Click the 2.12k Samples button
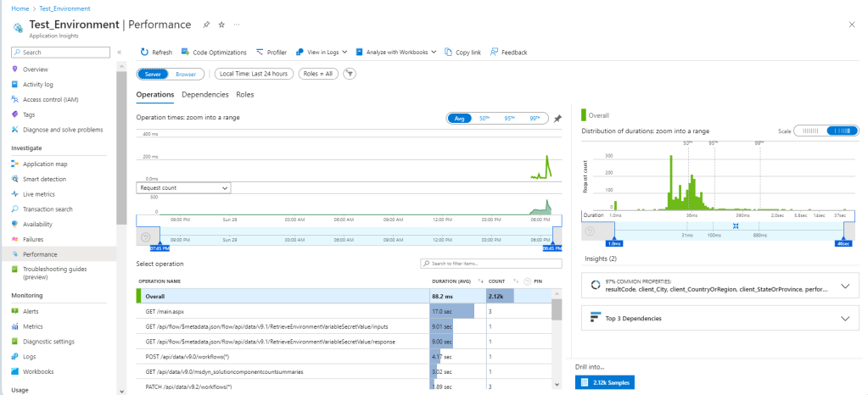 point(603,382)
